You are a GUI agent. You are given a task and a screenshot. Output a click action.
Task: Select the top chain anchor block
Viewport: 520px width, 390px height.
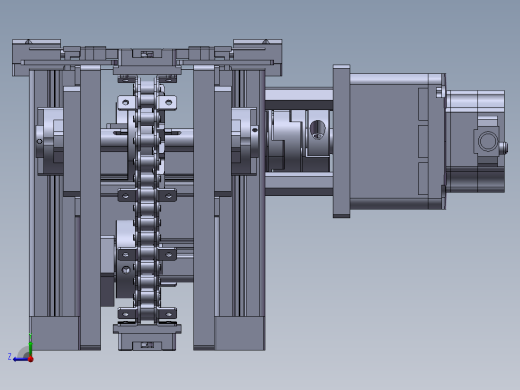click(147, 62)
